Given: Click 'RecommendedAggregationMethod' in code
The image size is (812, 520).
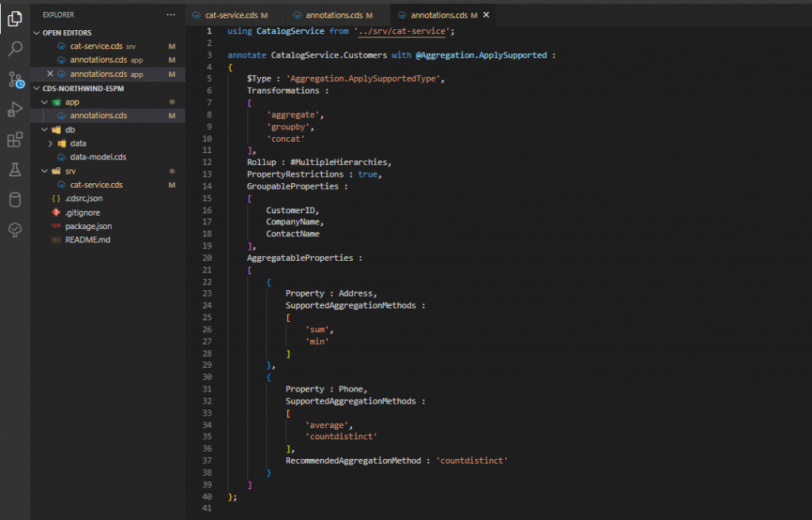Looking at the screenshot, I should (x=353, y=461).
